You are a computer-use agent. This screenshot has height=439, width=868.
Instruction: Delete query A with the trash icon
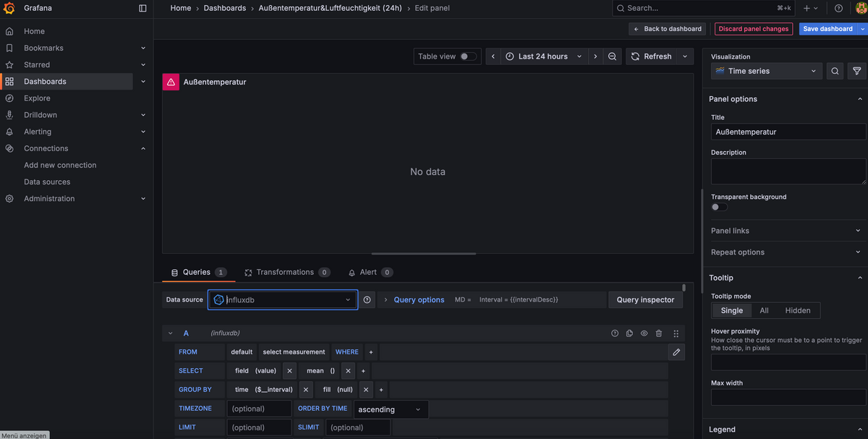click(x=658, y=333)
